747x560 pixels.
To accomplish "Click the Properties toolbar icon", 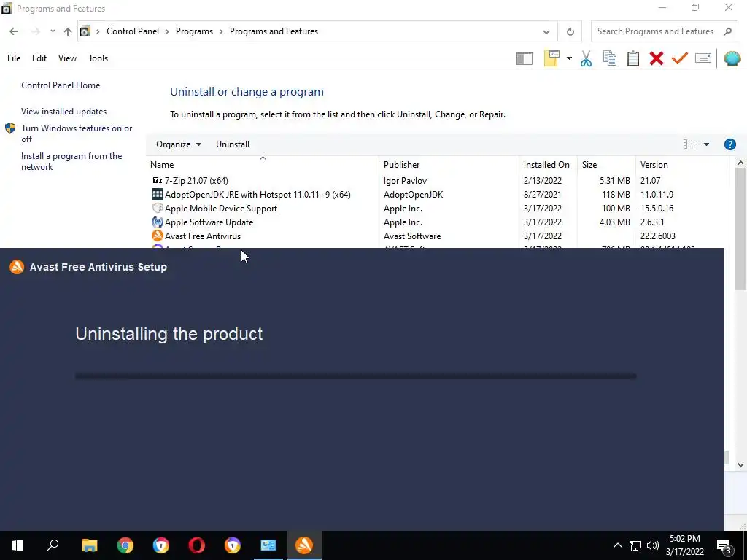I will pyautogui.click(x=703, y=58).
